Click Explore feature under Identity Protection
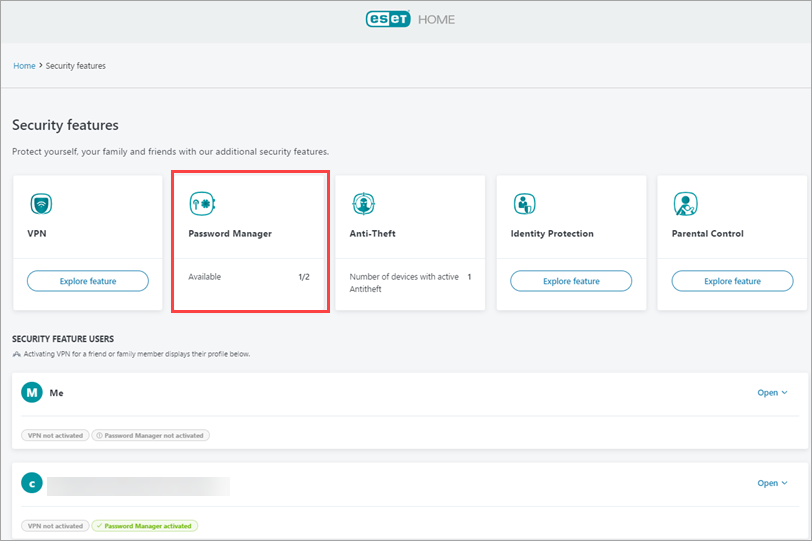Image resolution: width=812 pixels, height=541 pixels. 571,281
